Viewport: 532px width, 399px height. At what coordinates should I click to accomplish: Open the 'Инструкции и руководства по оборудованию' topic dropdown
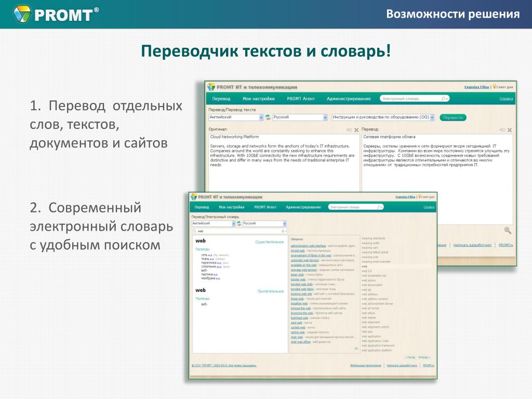tap(383, 117)
